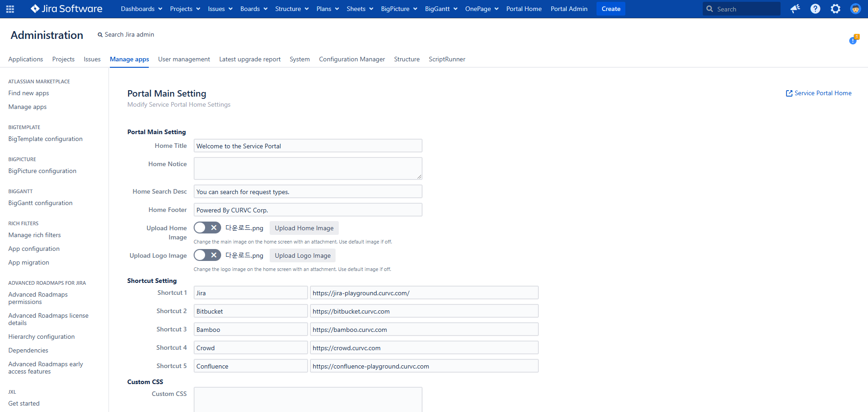The image size is (868, 412).
Task: Switch to the Configuration Manager tab
Action: [352, 59]
